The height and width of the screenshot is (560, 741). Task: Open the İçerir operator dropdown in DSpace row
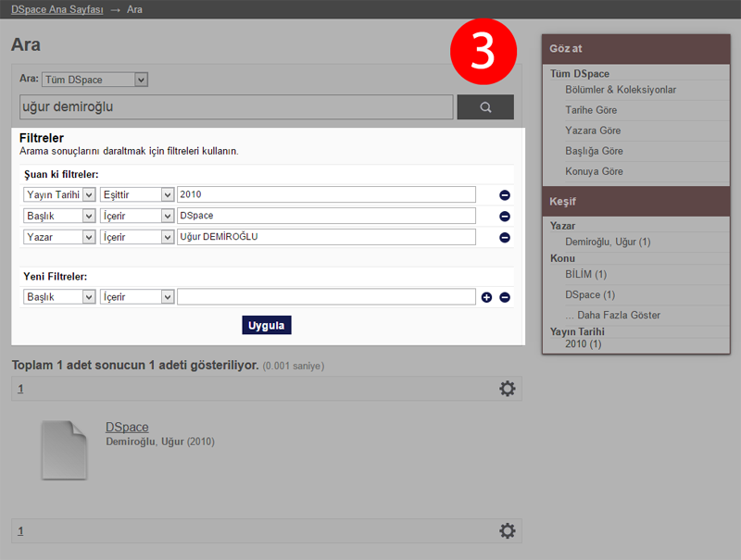137,216
